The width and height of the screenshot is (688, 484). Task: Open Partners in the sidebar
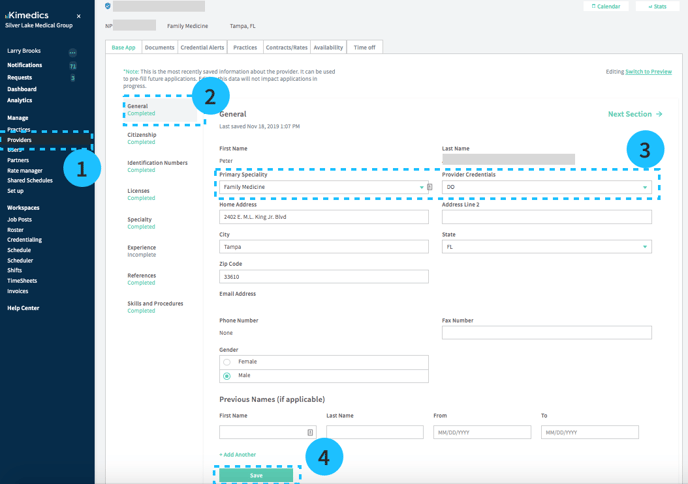pyautogui.click(x=18, y=160)
